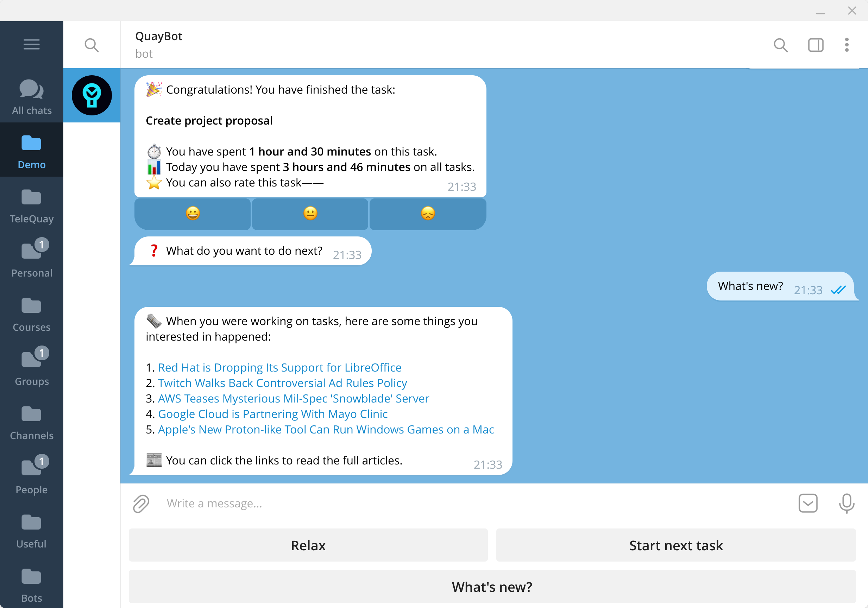Open the three-dot chat options menu
This screenshot has height=608, width=868.
click(847, 45)
